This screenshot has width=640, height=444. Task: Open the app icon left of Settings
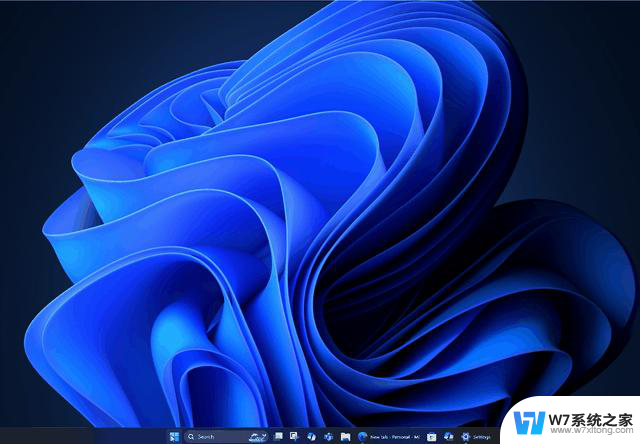point(449,437)
